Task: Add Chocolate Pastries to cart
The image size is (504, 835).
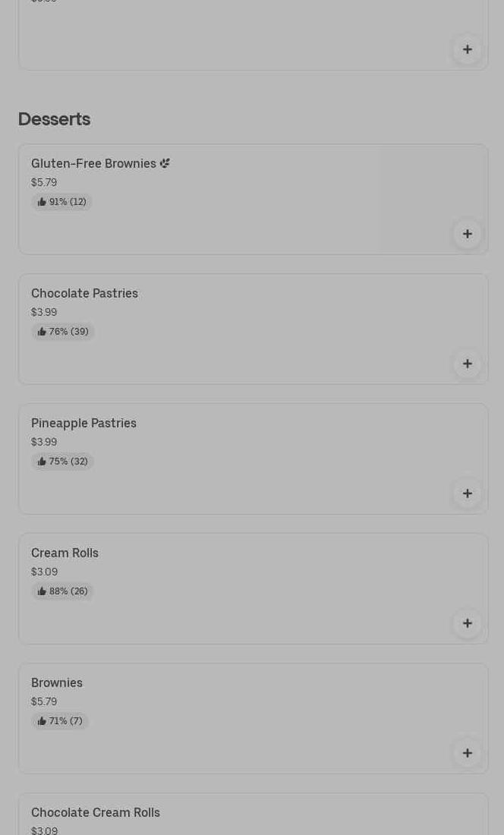Action: click(x=467, y=364)
